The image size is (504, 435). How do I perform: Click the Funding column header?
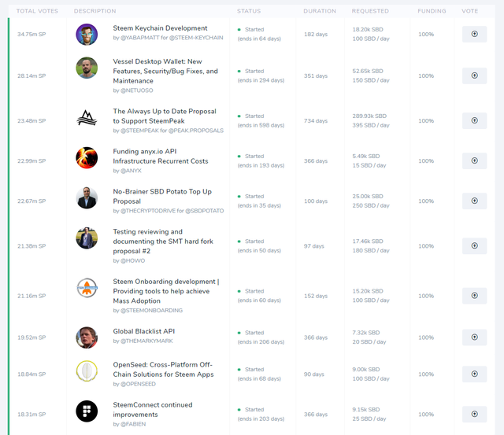pos(432,11)
